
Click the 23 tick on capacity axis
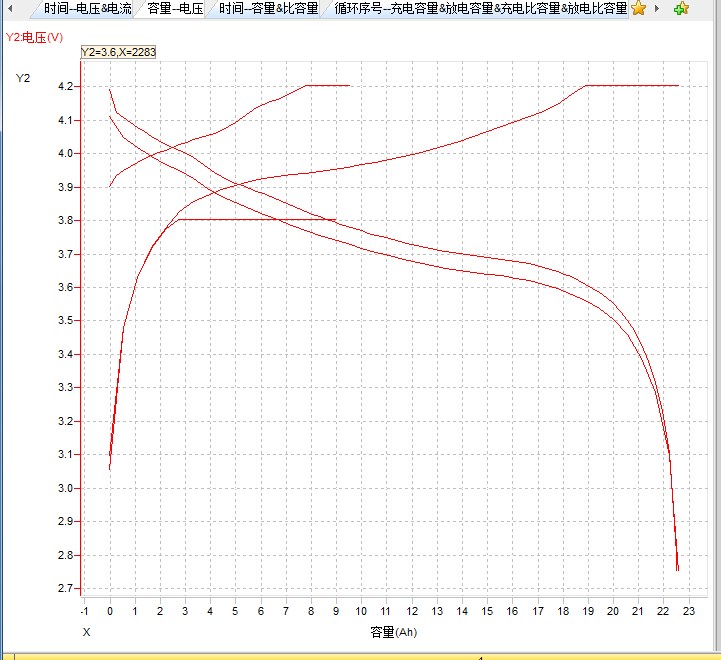coord(688,611)
